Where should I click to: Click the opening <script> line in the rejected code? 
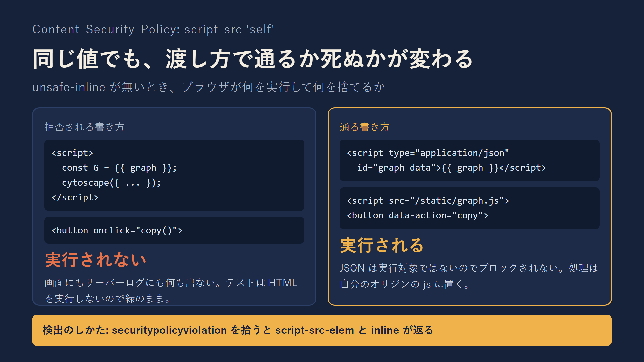click(x=72, y=153)
